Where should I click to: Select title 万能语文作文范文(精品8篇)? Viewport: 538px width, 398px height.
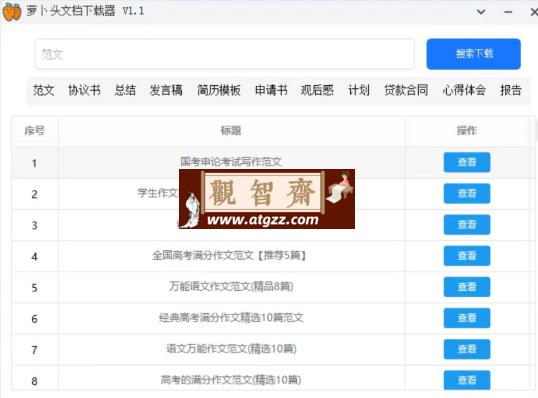click(231, 286)
